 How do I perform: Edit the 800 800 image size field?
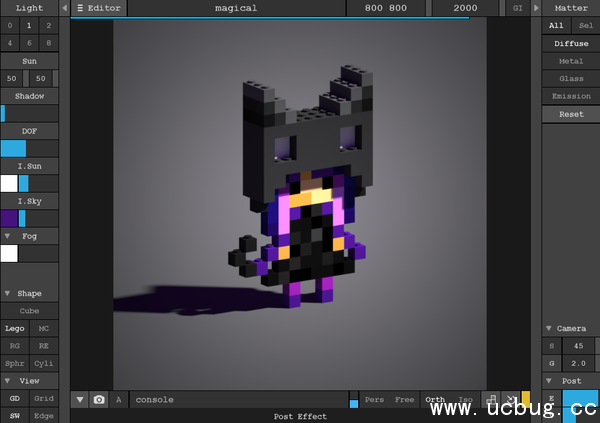tap(386, 8)
